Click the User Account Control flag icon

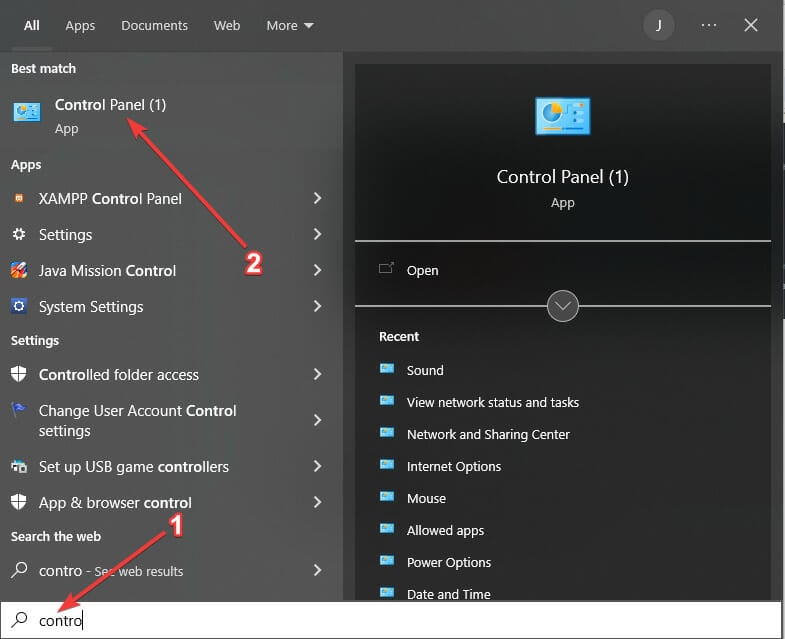19,410
